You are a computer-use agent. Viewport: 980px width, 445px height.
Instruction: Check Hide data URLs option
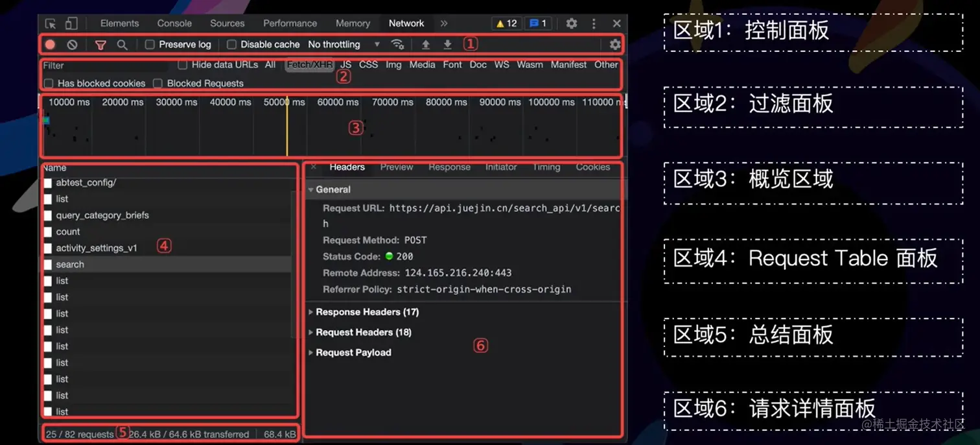pos(183,65)
